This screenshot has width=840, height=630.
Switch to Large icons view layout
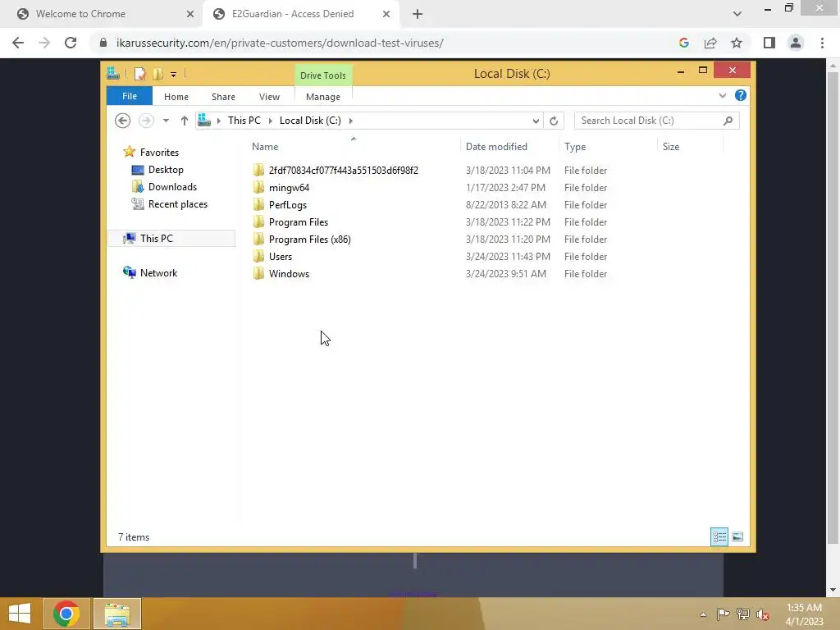click(737, 536)
